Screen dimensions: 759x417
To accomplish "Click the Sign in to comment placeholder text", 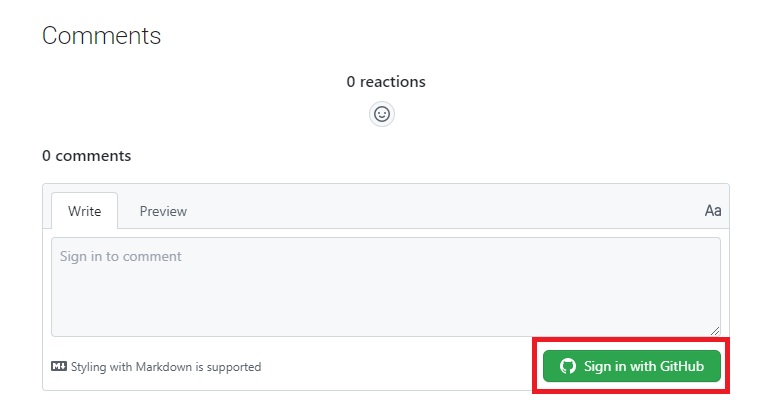I will pyautogui.click(x=121, y=256).
